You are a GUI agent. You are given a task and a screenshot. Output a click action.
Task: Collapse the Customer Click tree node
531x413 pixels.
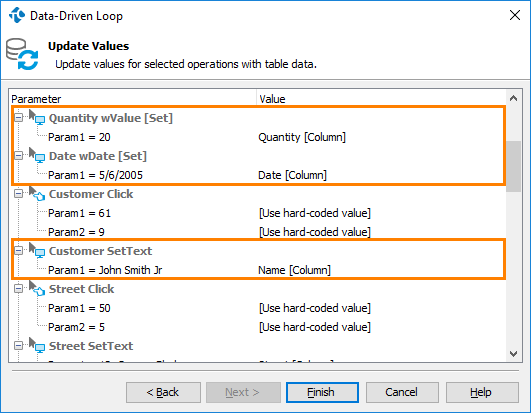pos(19,194)
